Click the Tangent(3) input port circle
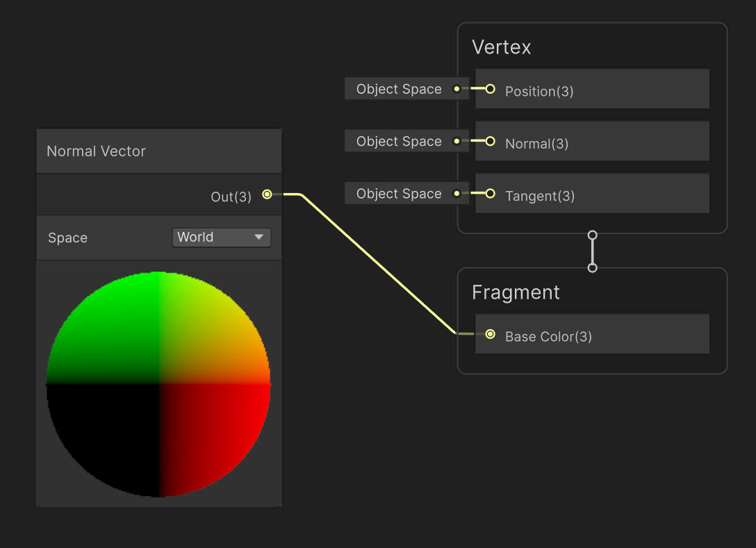The height and width of the screenshot is (548, 756). pyautogui.click(x=491, y=194)
